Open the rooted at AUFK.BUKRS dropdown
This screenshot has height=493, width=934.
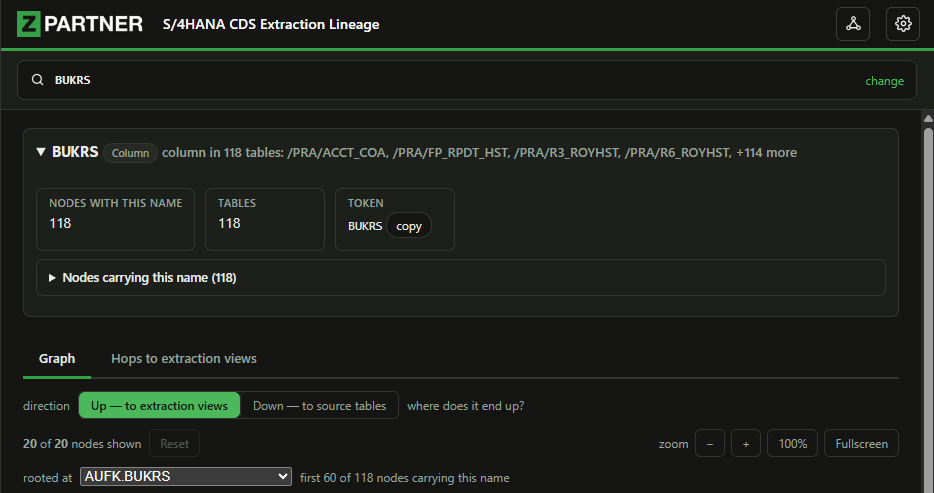(186, 476)
